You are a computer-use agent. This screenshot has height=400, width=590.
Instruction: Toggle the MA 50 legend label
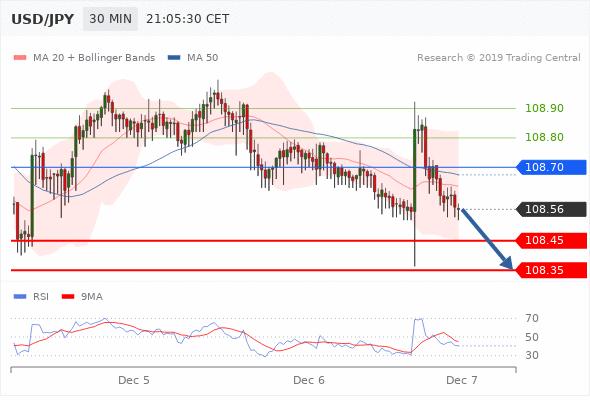pyautogui.click(x=202, y=58)
